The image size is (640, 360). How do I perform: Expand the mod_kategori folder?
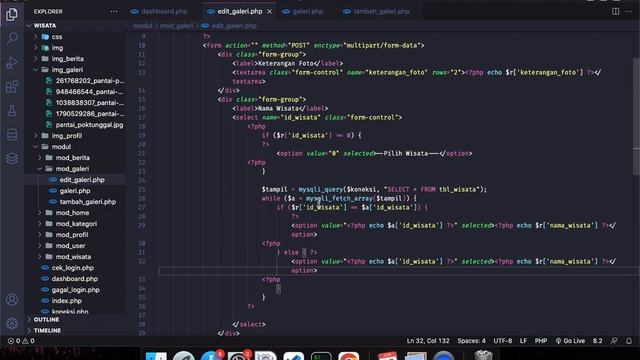pos(76,224)
